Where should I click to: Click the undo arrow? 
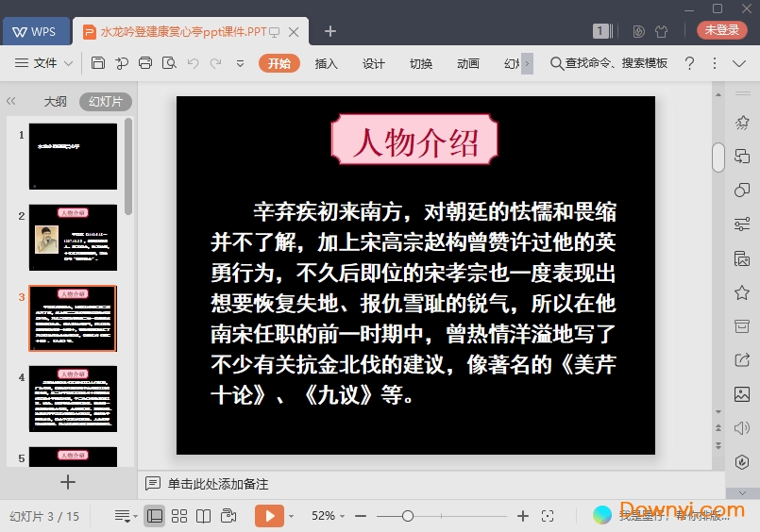[x=193, y=63]
